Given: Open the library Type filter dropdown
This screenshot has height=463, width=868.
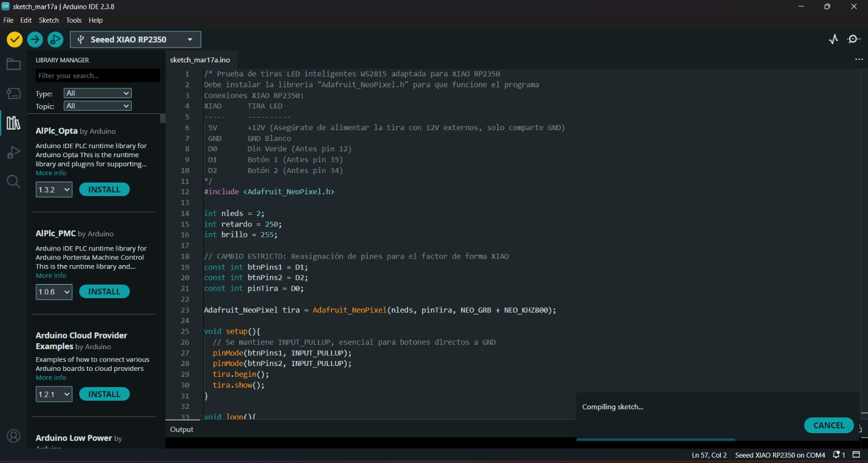Looking at the screenshot, I should pyautogui.click(x=98, y=93).
